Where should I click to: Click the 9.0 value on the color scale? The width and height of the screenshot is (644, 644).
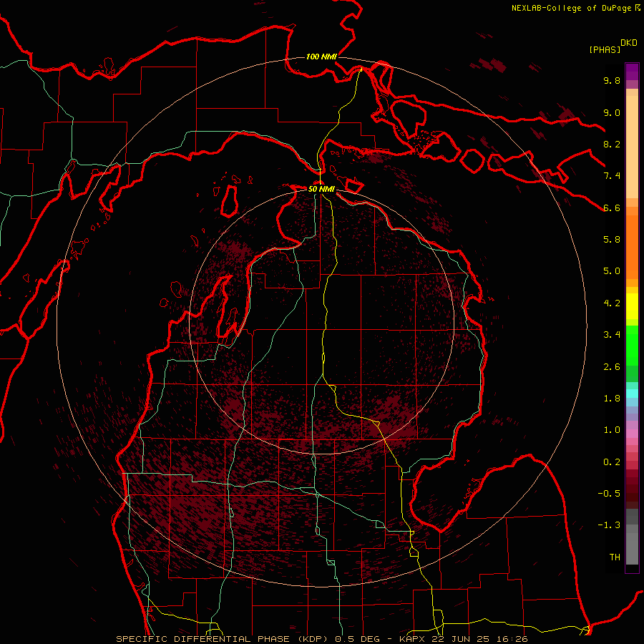(612, 112)
